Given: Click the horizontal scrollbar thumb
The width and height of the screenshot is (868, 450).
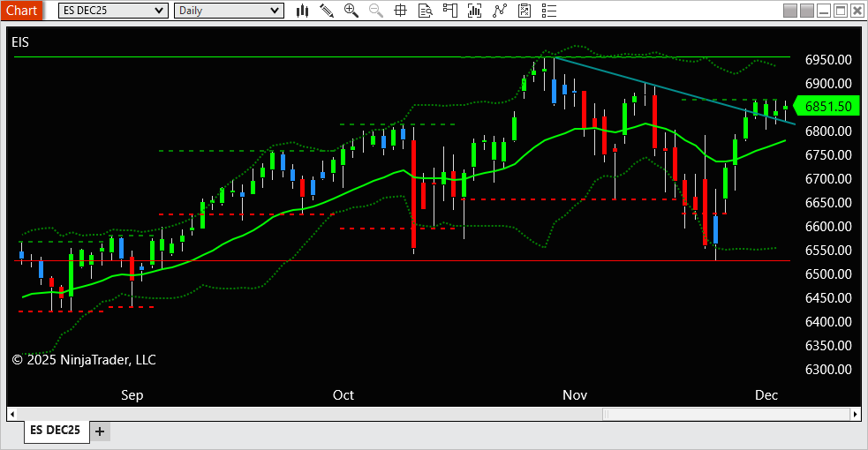Looking at the screenshot, I should [725, 414].
